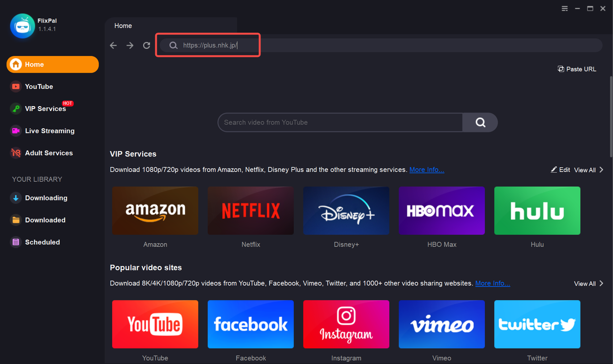The height and width of the screenshot is (364, 613).
Task: Open VIP Services sidebar item
Action: pyautogui.click(x=45, y=109)
